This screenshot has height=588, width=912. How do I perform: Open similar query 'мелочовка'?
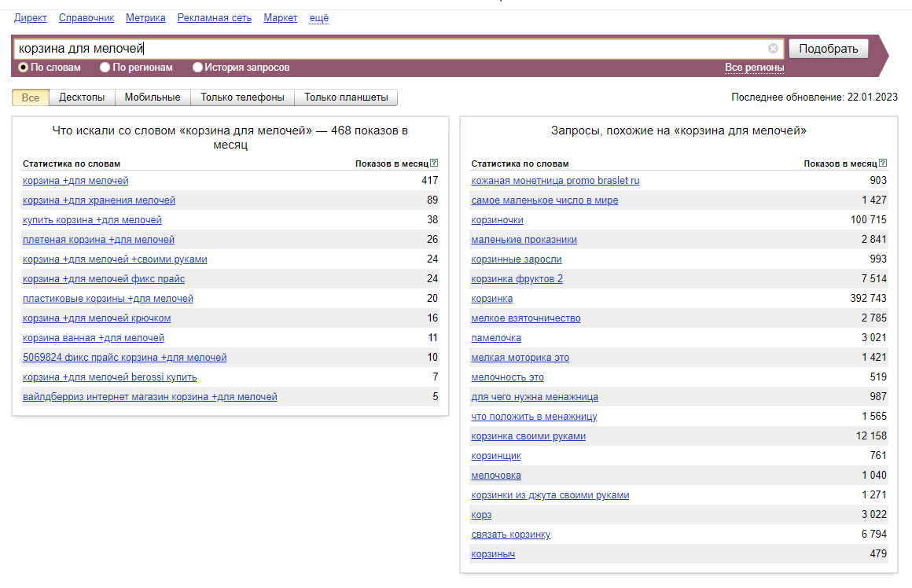pos(495,476)
